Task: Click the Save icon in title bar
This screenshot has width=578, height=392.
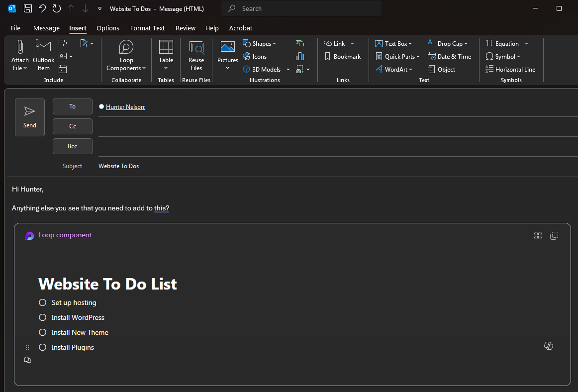Action: pyautogui.click(x=28, y=8)
